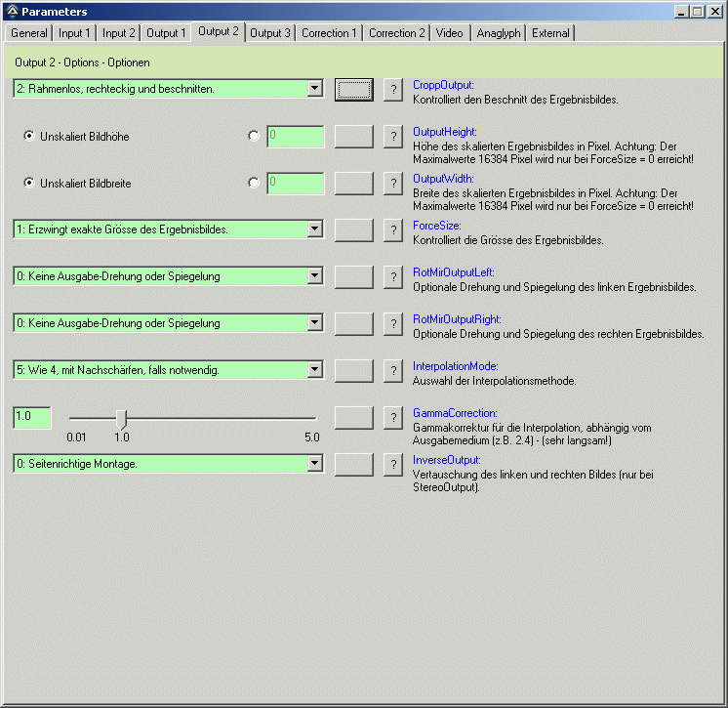
Task: Enable the custom output height radio button
Action: coord(255,137)
